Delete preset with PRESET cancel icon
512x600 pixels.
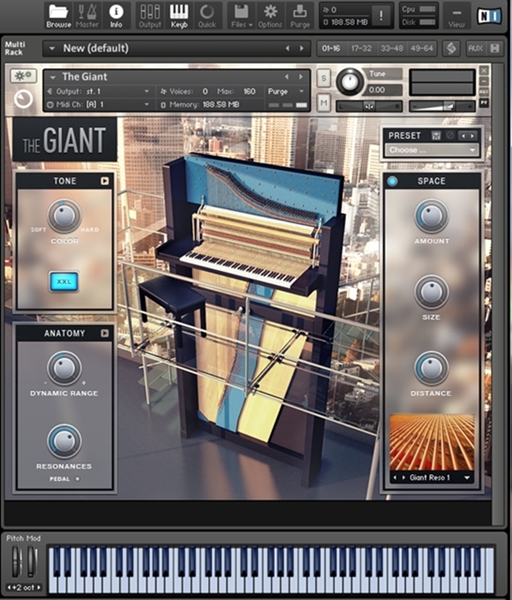(x=450, y=135)
